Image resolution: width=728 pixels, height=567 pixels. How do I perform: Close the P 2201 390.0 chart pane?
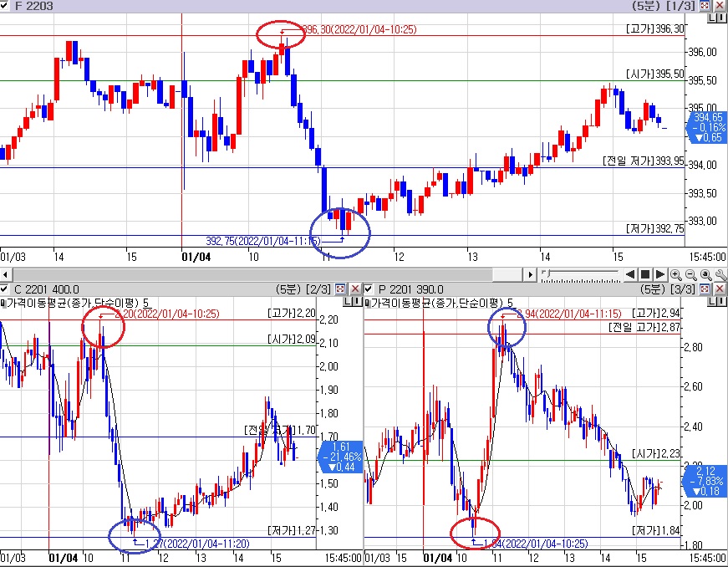tap(720, 289)
